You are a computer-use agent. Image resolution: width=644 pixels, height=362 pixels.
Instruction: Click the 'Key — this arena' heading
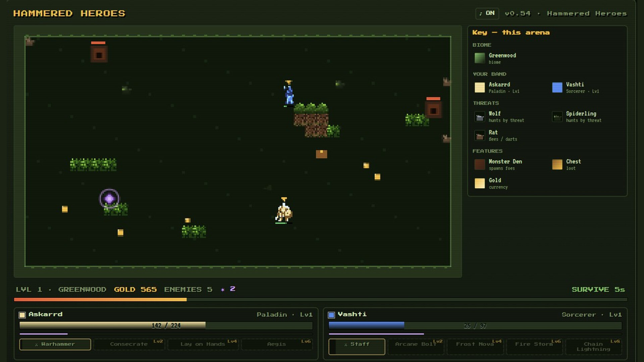coord(511,33)
